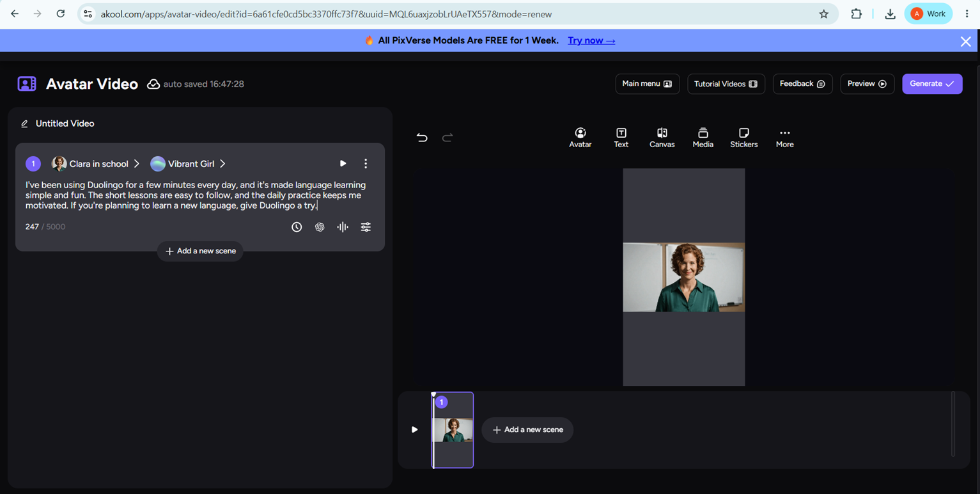The width and height of the screenshot is (980, 494).
Task: Select the Text tool
Action: [621, 138]
